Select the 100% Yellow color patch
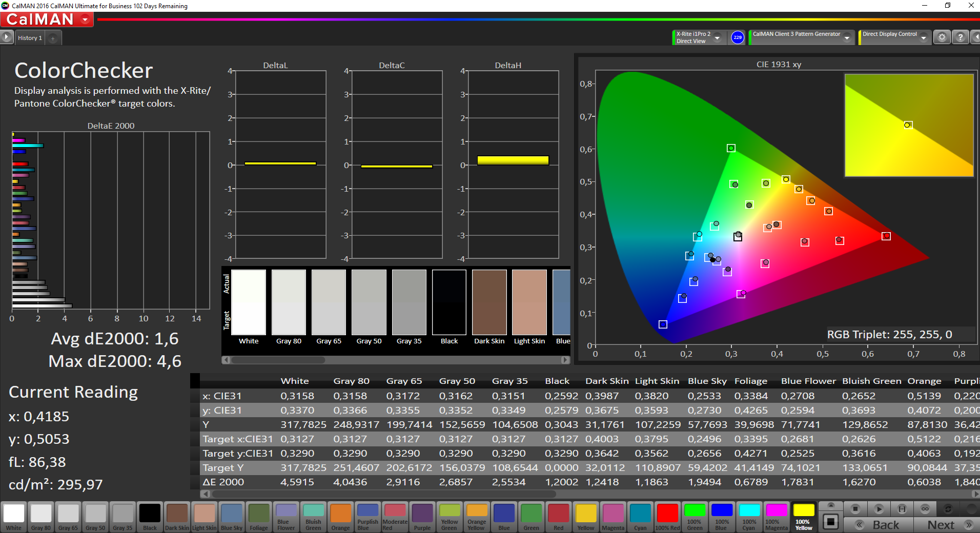This screenshot has height=533, width=980. coord(803,517)
